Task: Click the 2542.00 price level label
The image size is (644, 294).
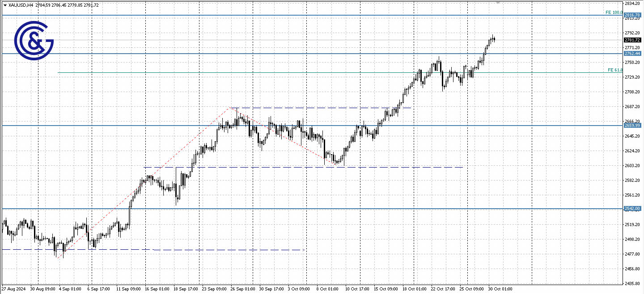Action: click(633, 208)
